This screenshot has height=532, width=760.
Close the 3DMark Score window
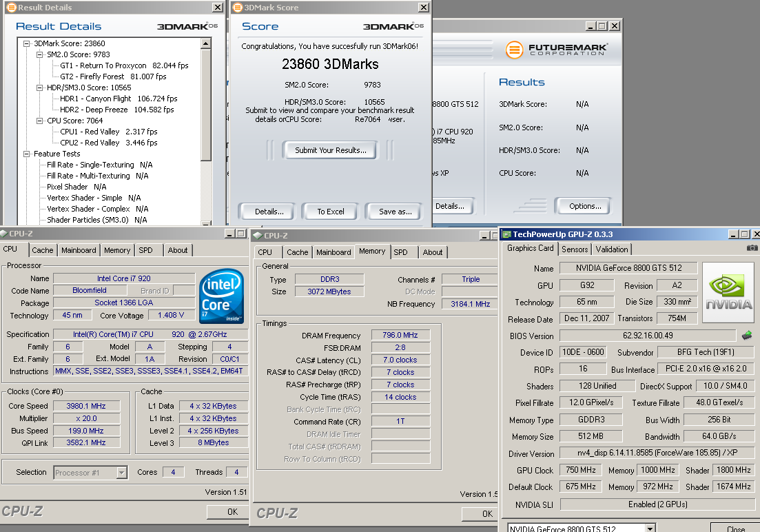(424, 8)
